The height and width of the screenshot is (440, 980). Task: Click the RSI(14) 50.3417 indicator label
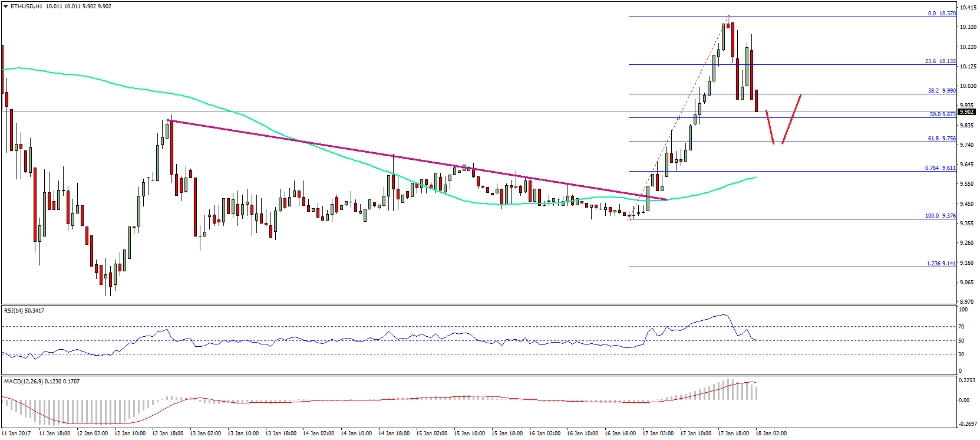coord(24,311)
